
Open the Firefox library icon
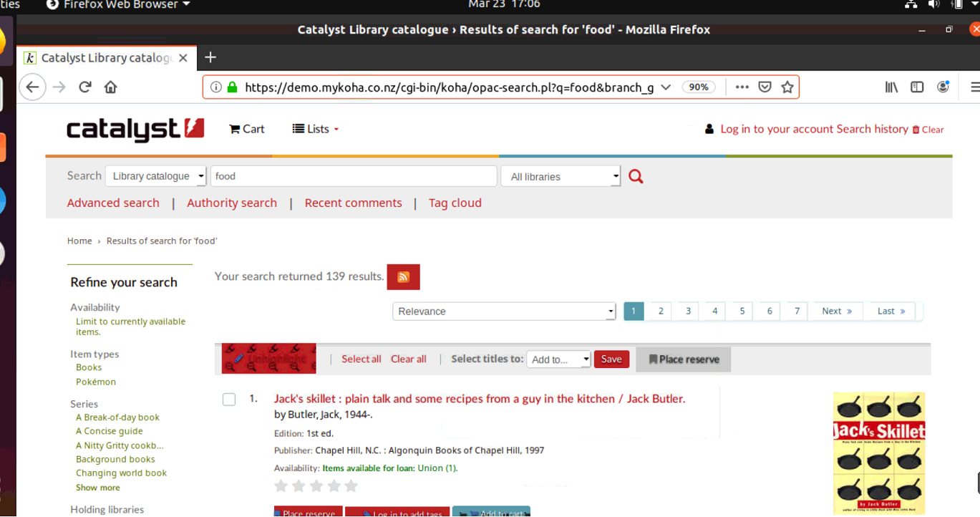[x=891, y=87]
